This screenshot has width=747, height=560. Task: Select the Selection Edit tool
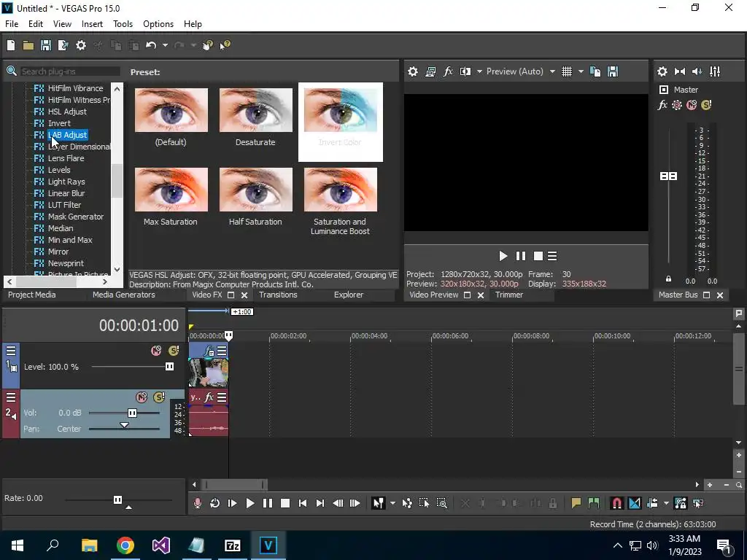point(424,503)
